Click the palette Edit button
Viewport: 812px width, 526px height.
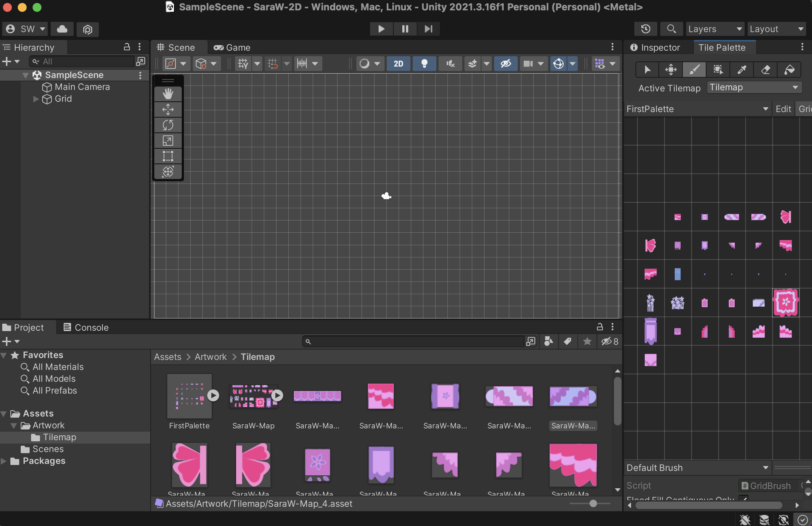pyautogui.click(x=783, y=109)
